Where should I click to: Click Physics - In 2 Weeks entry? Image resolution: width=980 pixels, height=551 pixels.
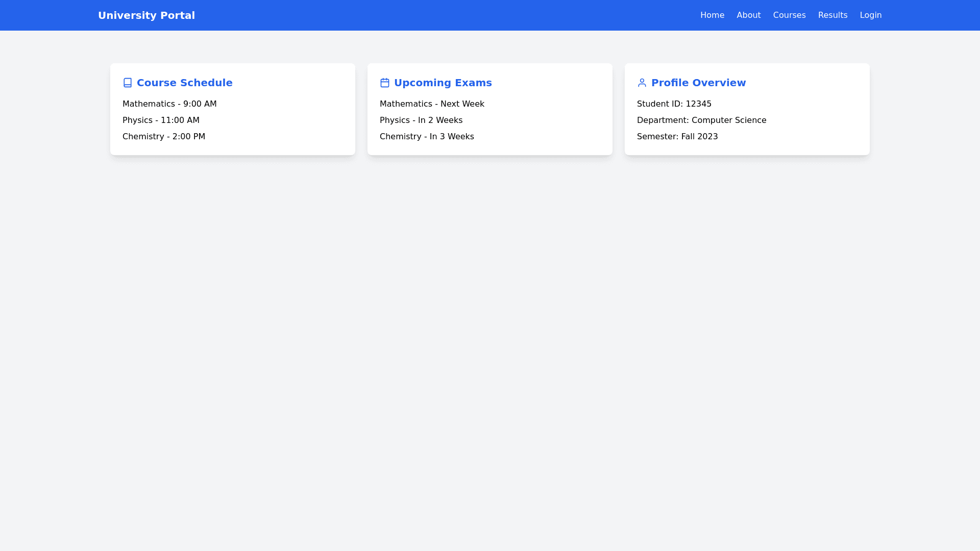[x=421, y=120]
